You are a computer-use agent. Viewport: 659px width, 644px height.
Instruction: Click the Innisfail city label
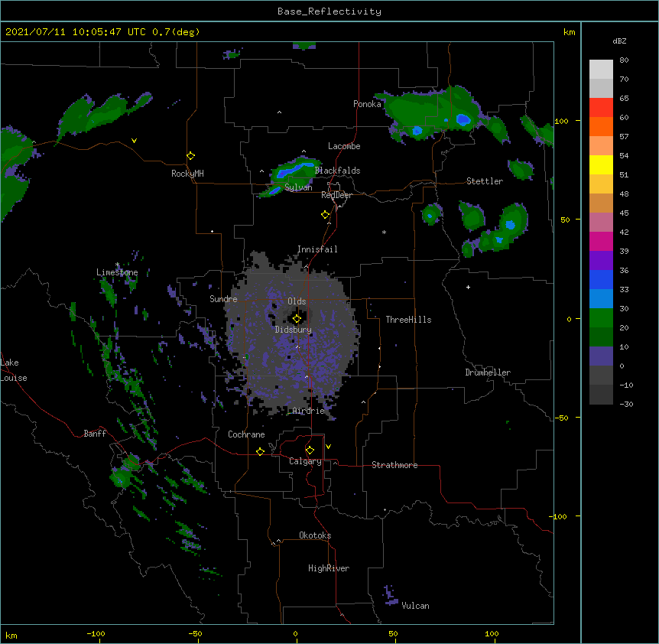pos(317,249)
